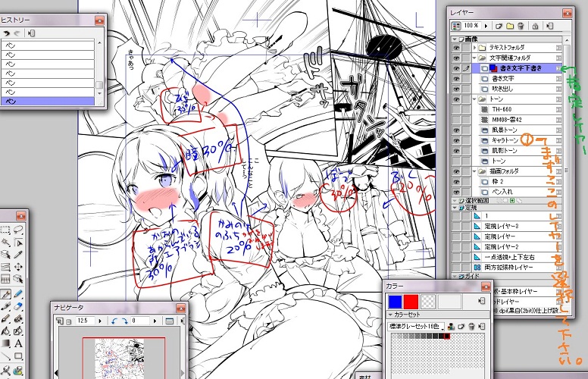Viewport: 588px width, 379px height.
Task: Collapse the 描画フォルダ folder
Action: (x=475, y=171)
